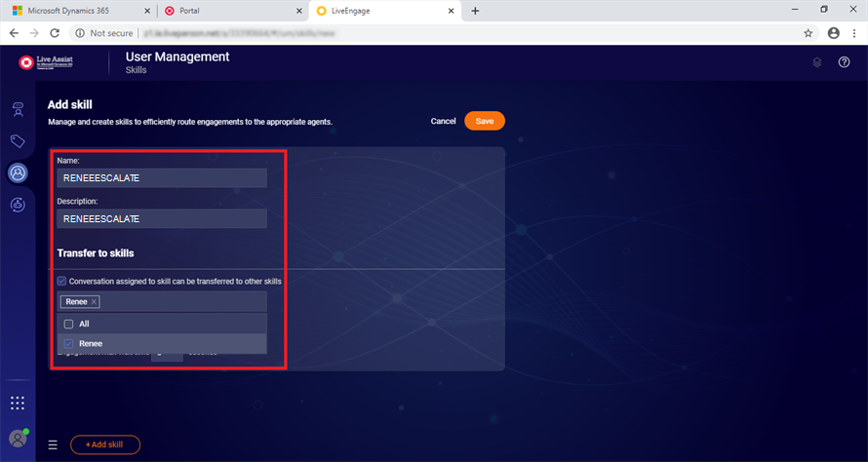Open the campaigns tag icon in sidebar
The width and height of the screenshot is (868, 462).
[18, 140]
